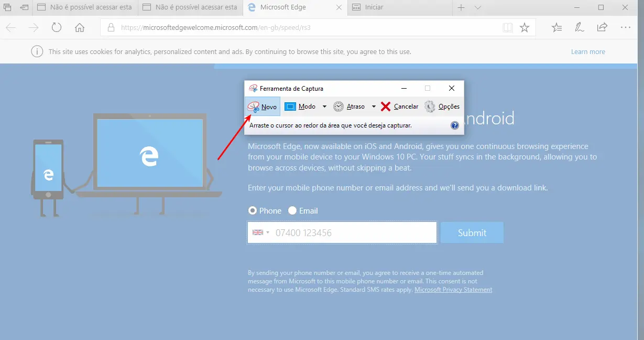Viewport: 644px width, 340px height.
Task: Open a new tab with plus
Action: [461, 7]
